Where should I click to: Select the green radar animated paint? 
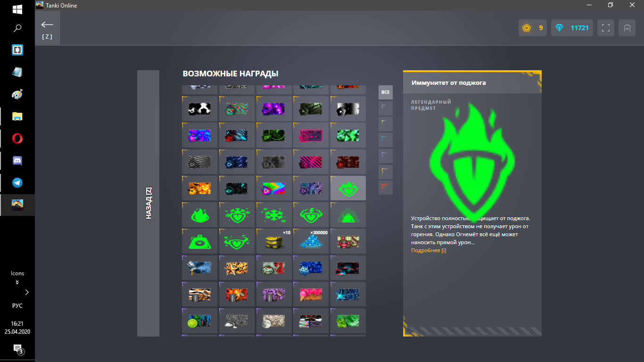[x=274, y=136]
